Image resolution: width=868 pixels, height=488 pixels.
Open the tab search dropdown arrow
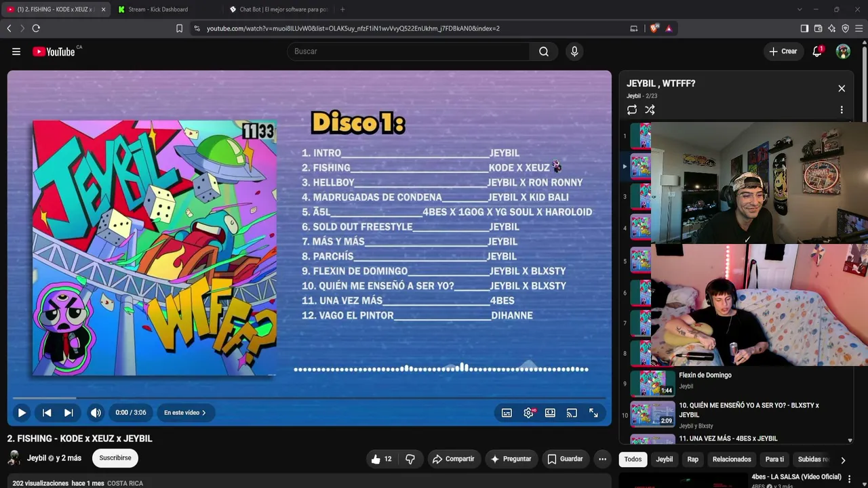800,9
